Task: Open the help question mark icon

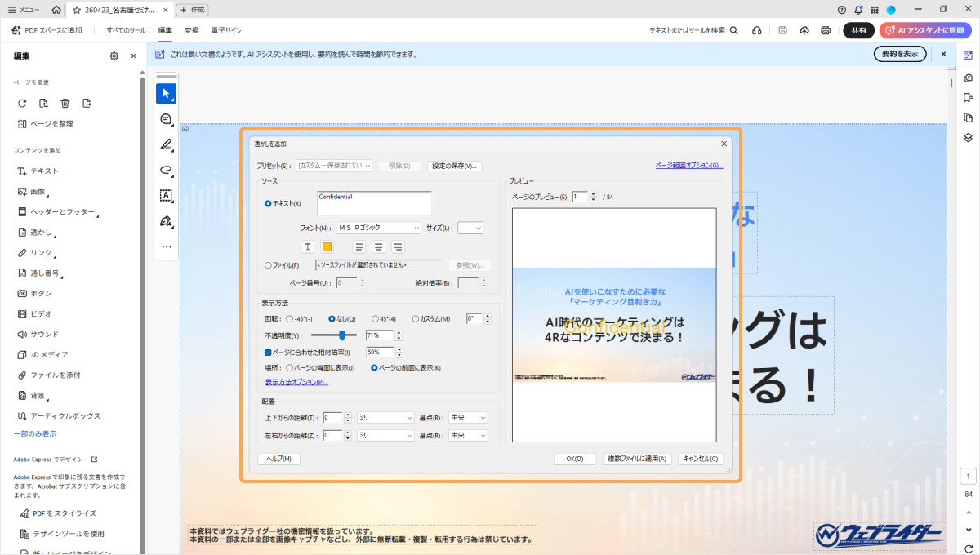Action: tap(842, 10)
